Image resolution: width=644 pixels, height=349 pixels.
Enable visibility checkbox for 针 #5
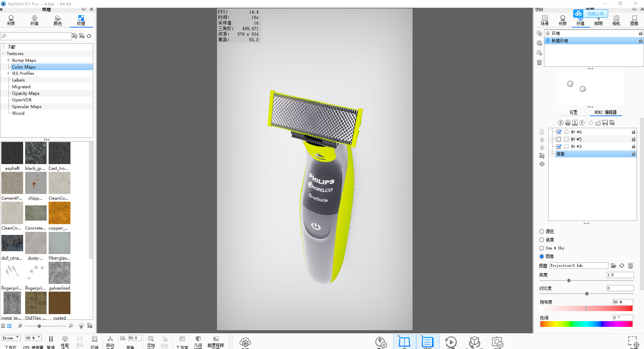(x=559, y=139)
